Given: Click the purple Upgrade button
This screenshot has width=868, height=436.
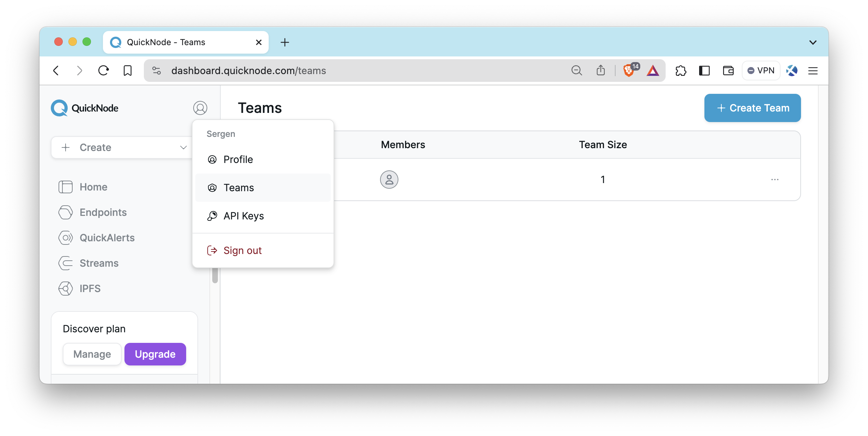Looking at the screenshot, I should [x=155, y=354].
